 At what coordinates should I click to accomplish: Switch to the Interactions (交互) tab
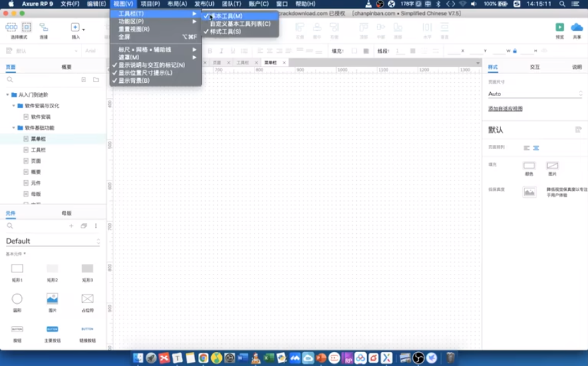point(535,67)
